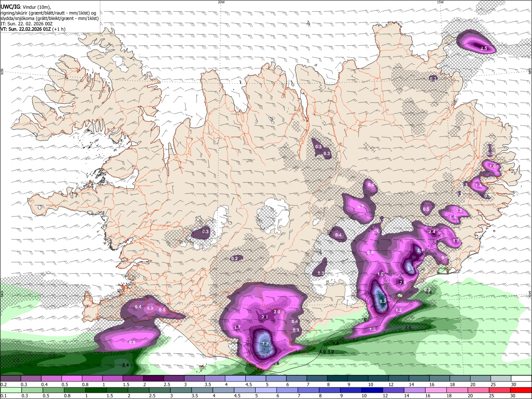Click the white 2.4 snowfall value

pos(432,232)
